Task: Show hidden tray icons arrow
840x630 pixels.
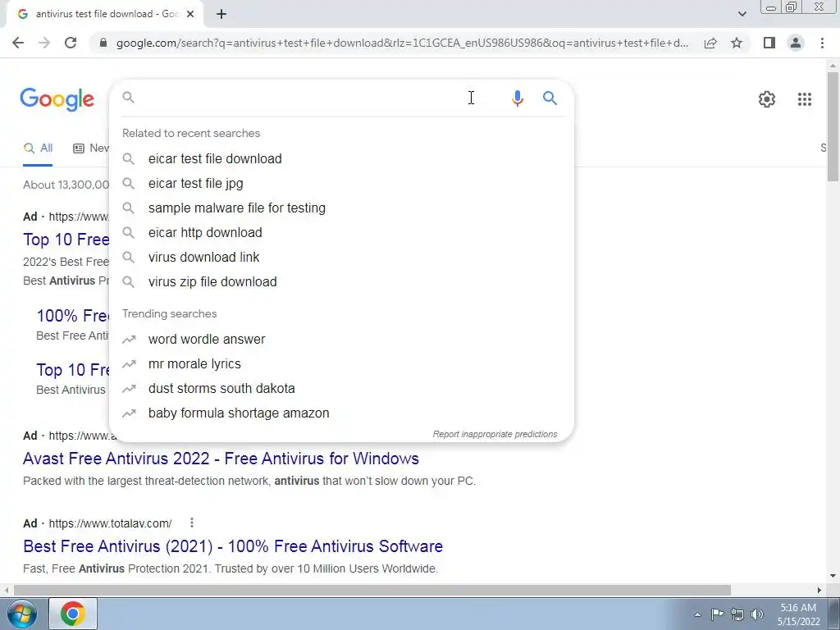Action: [x=697, y=614]
